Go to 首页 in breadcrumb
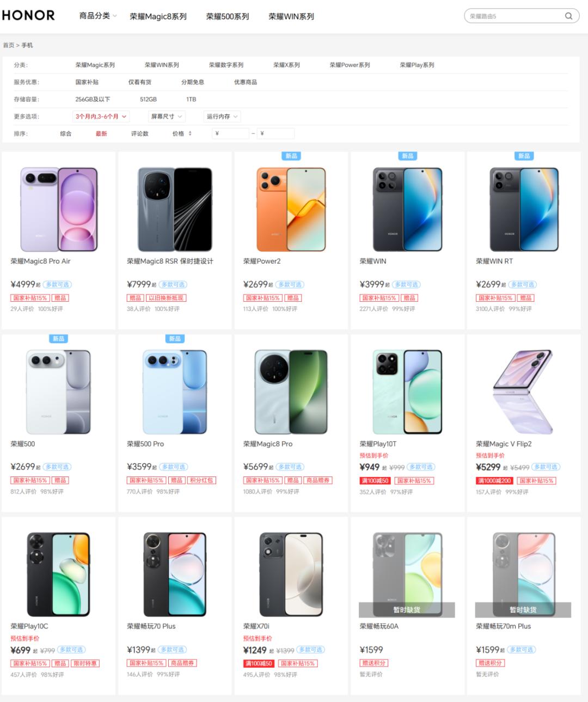Screen dimensions: 588x702 tap(9, 45)
